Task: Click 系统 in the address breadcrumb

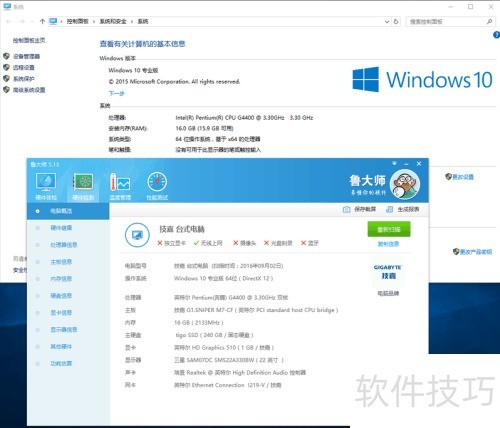Action: click(143, 21)
